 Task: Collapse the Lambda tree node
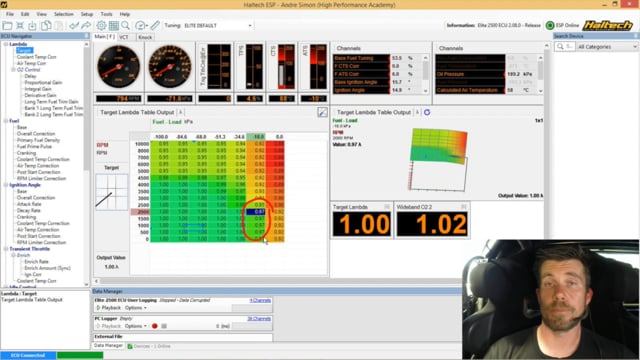click(x=6, y=44)
